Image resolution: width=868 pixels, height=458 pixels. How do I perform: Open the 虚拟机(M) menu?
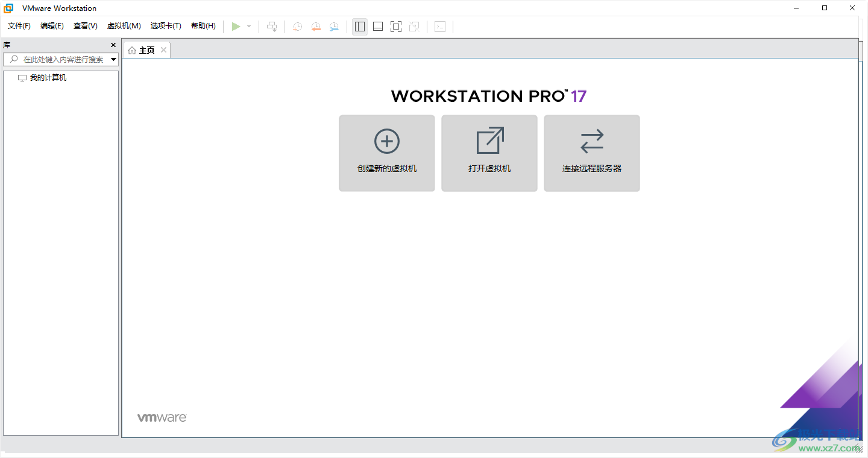click(124, 25)
